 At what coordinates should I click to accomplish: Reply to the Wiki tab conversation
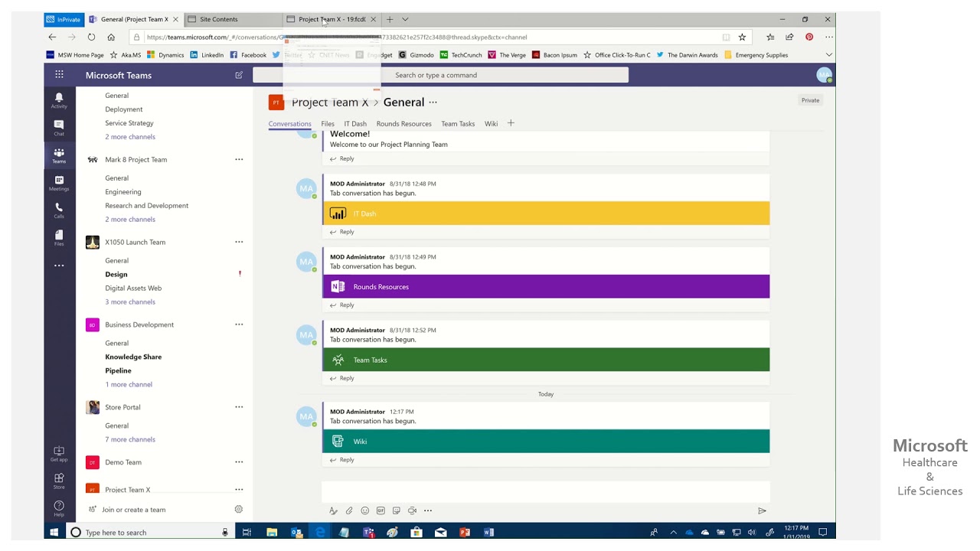(342, 460)
